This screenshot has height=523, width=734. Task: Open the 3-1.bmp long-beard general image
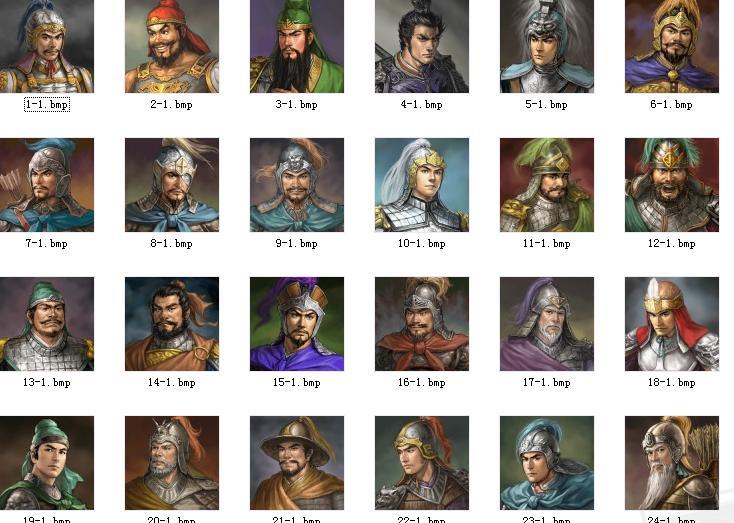point(297,46)
